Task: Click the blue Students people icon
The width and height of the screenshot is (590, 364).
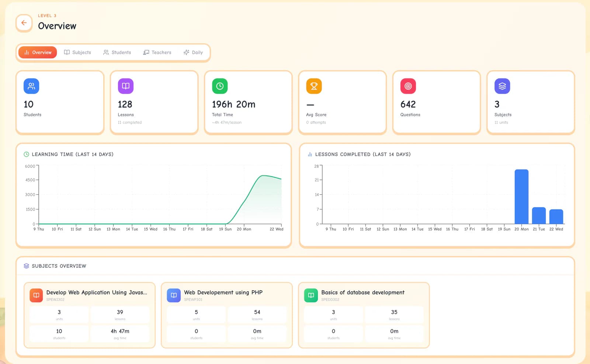Action: pyautogui.click(x=31, y=86)
